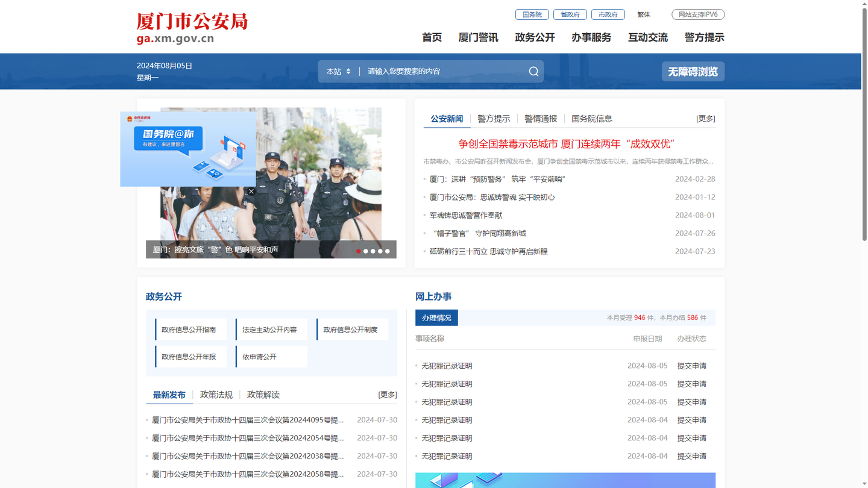Switch to 警方提示 news tab
This screenshot has height=488, width=868.
(x=494, y=119)
